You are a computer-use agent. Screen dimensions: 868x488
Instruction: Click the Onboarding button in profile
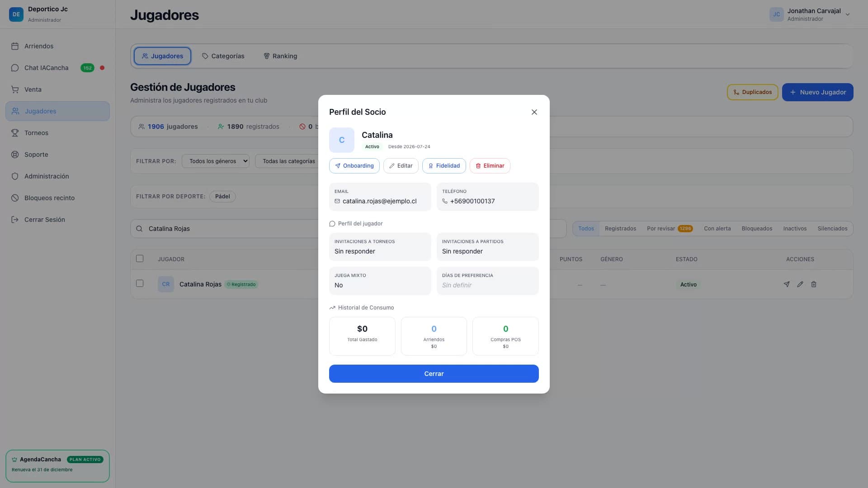coord(354,166)
